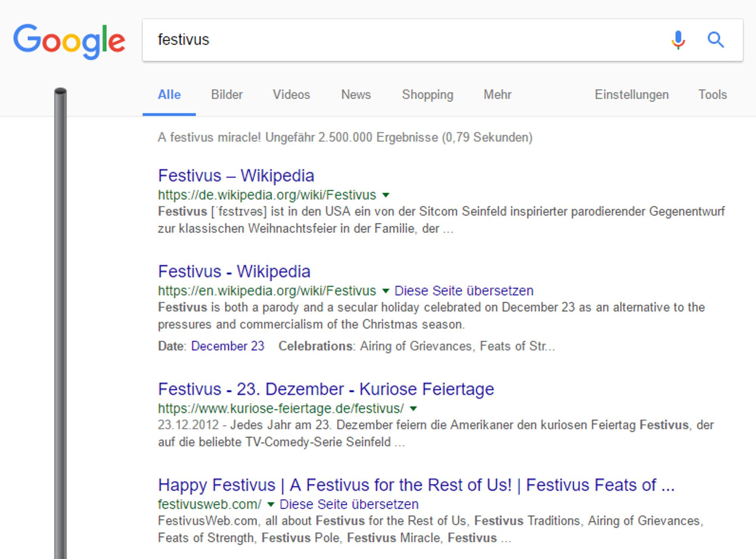Expand dropdown arrow next to festivusweb.com URL

270,504
